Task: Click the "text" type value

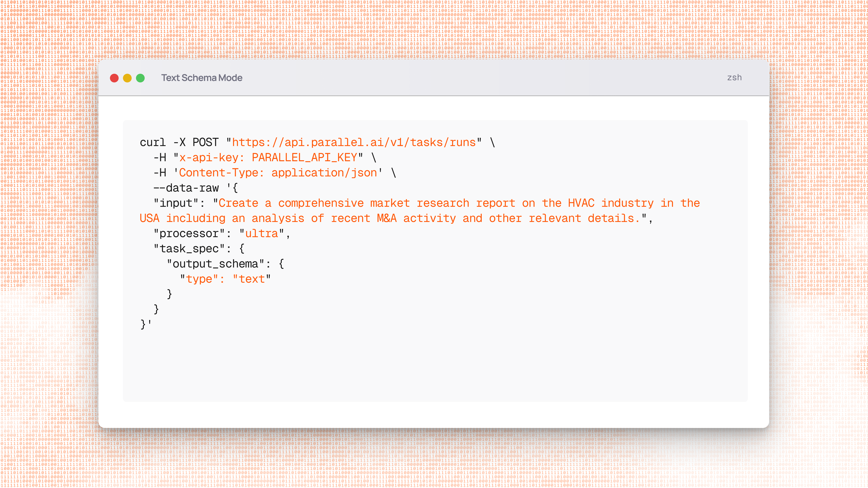Action: point(251,279)
